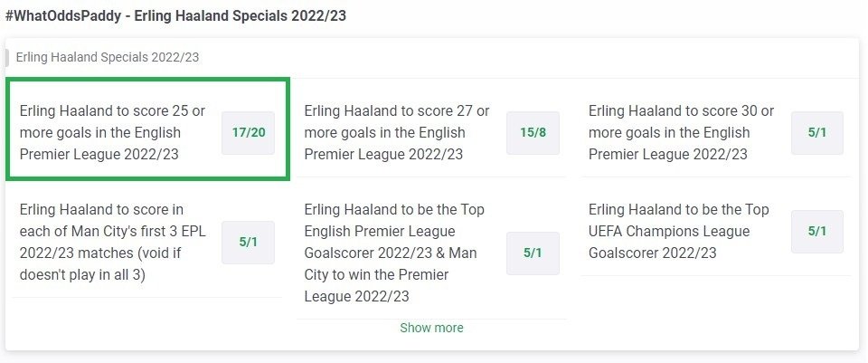Viewport: 868px width, 363px height.
Task: Click the grey marker beside the section header
Action: (x=7, y=57)
